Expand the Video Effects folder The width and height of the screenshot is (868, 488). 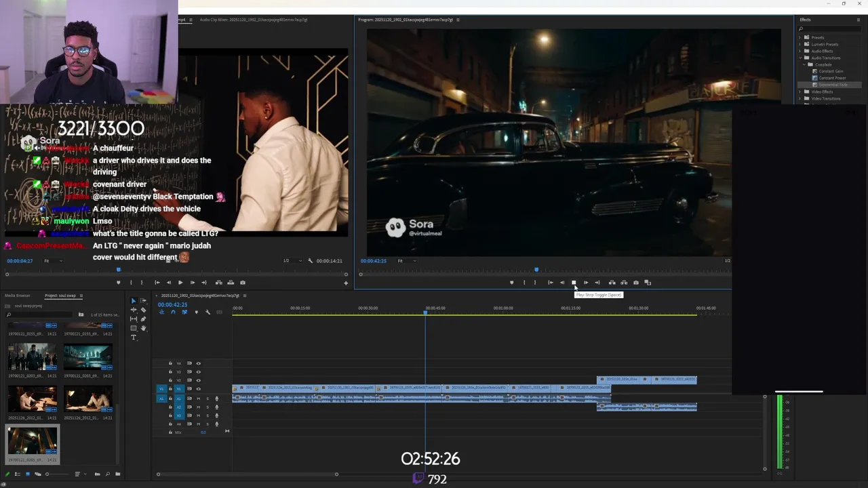pyautogui.click(x=800, y=92)
